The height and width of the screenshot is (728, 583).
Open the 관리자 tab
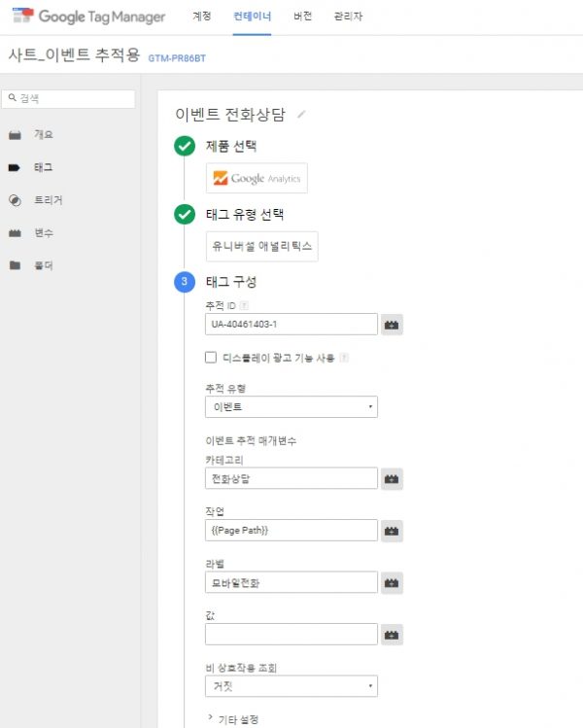click(x=348, y=17)
